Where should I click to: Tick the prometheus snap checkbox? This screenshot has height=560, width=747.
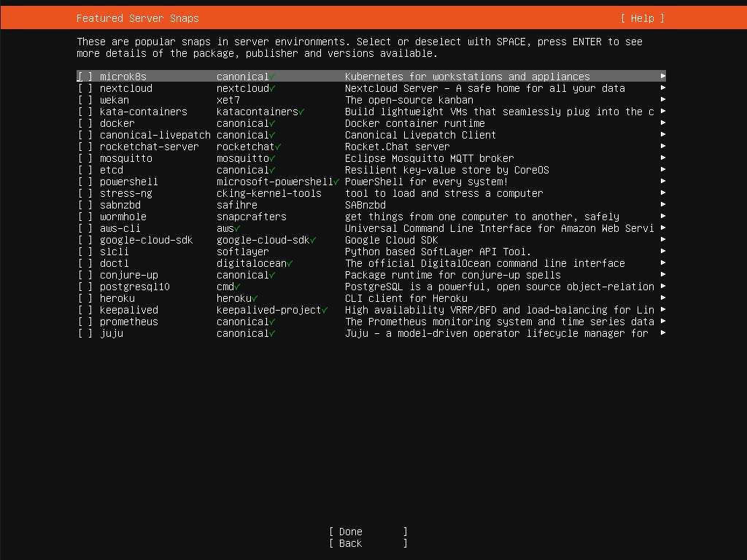point(85,322)
